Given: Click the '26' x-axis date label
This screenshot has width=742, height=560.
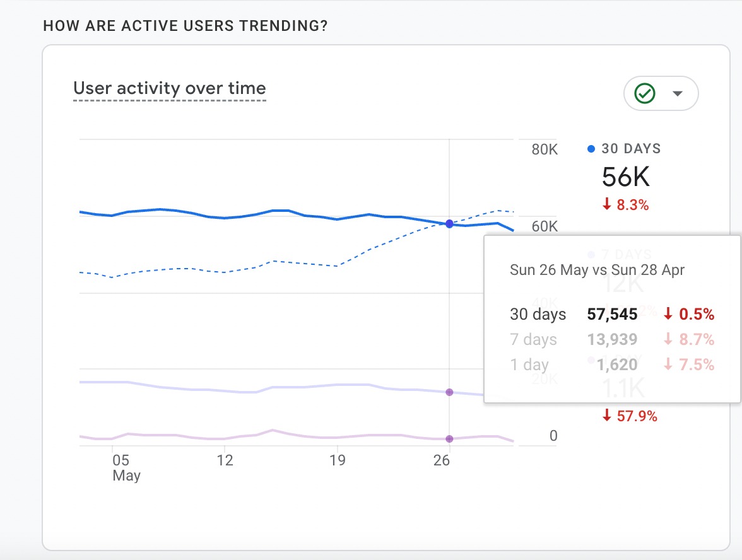Looking at the screenshot, I should (442, 460).
